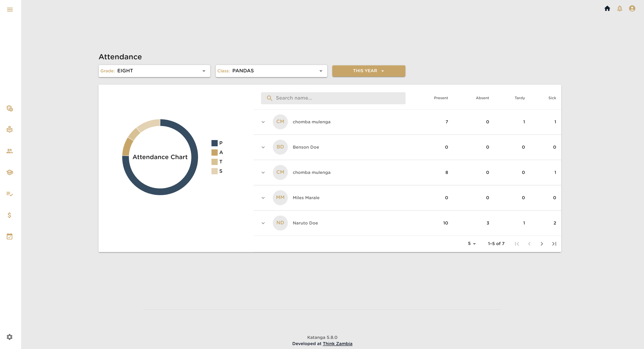Go to previous table page

click(529, 244)
